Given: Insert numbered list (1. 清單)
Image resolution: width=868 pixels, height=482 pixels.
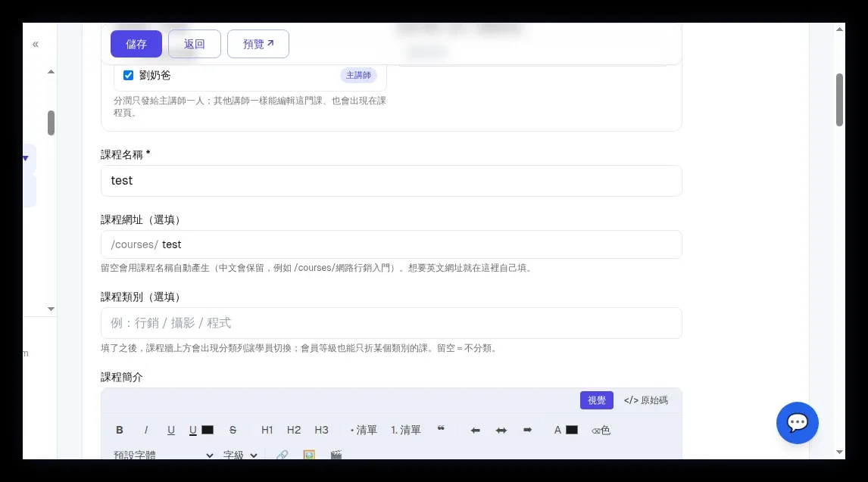Looking at the screenshot, I should (x=406, y=430).
